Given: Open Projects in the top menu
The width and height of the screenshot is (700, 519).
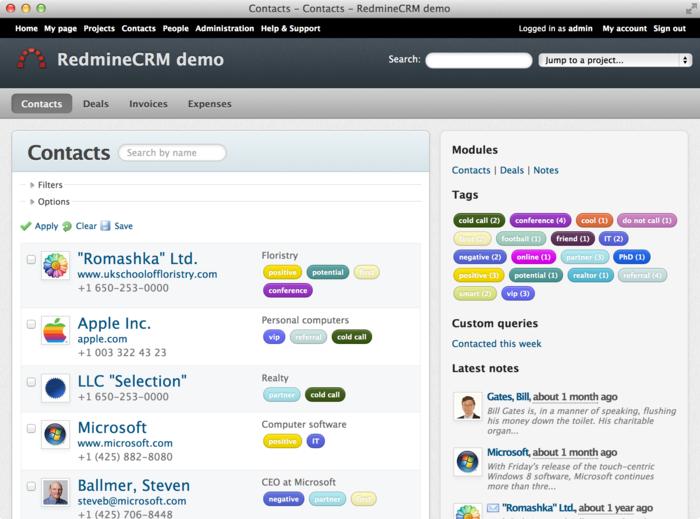Looking at the screenshot, I should tap(99, 29).
